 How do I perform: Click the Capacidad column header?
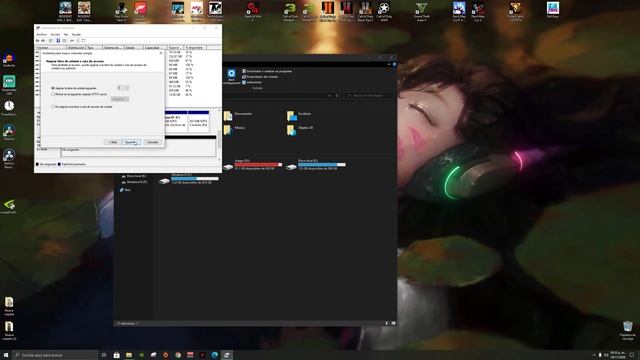click(x=155, y=48)
